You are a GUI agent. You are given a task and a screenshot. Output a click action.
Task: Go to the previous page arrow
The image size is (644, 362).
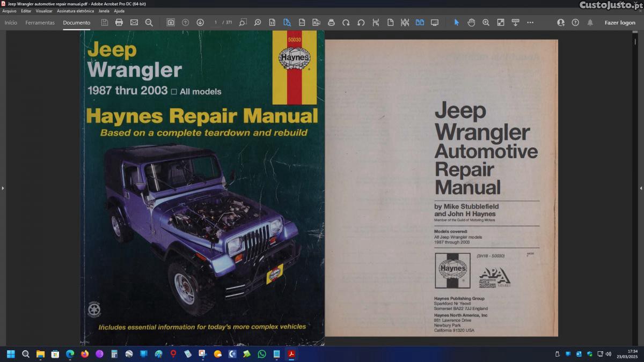186,23
